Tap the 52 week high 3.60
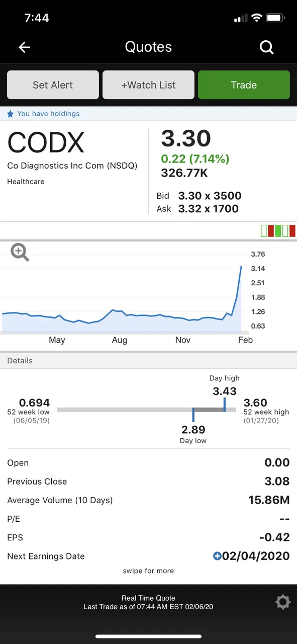This screenshot has width=297, height=644. [x=255, y=403]
